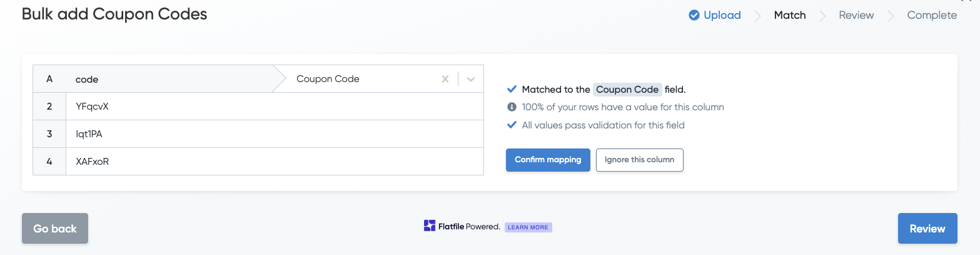This screenshot has height=255, width=980.
Task: Expand the Coupon Code dropdown arrow
Action: 471,79
